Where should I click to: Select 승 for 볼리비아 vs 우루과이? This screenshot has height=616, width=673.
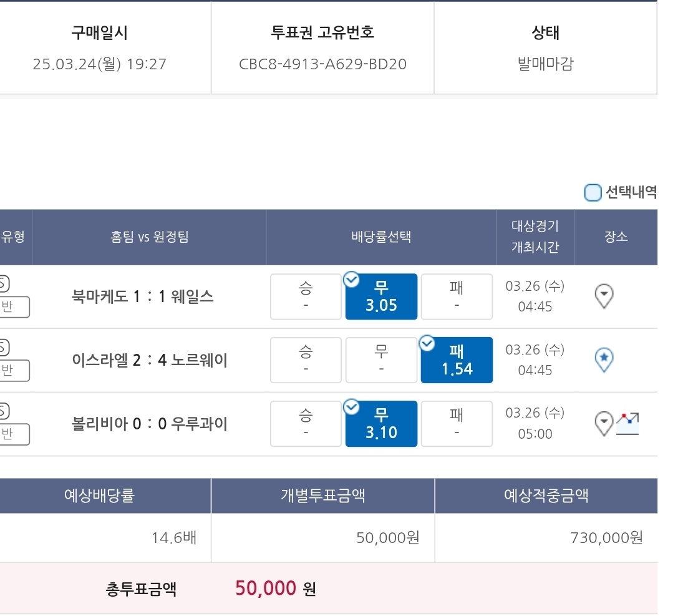pyautogui.click(x=306, y=424)
